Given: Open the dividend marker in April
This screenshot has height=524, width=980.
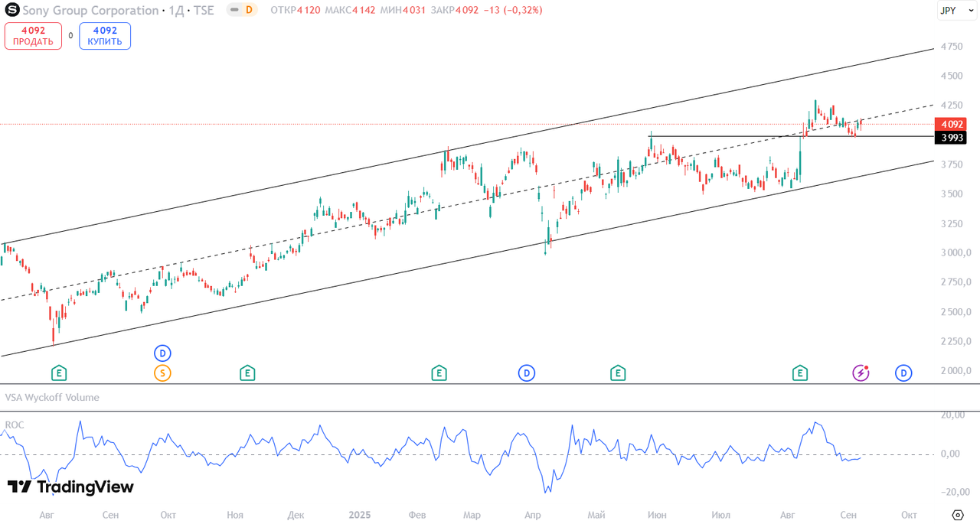Looking at the screenshot, I should (527, 373).
